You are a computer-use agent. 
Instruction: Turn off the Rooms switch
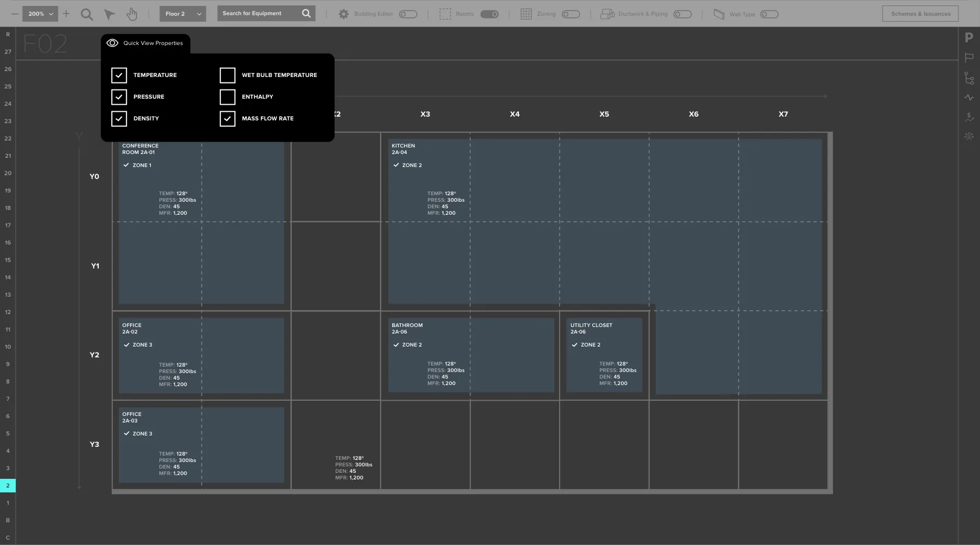pyautogui.click(x=489, y=14)
